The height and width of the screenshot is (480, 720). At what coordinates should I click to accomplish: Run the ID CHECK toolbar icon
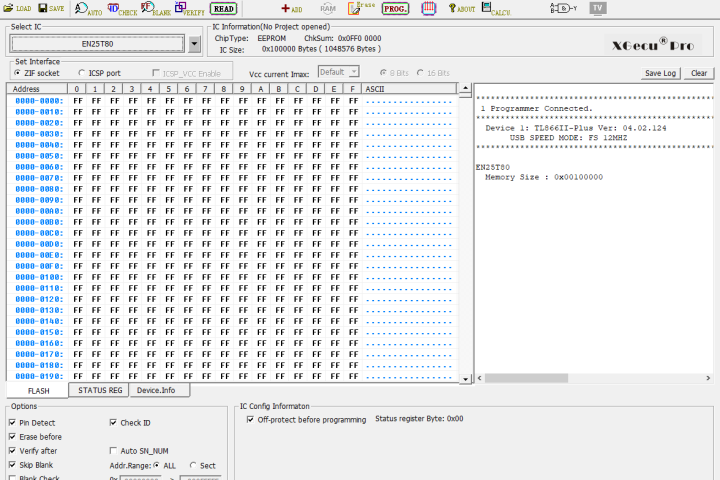(x=122, y=9)
